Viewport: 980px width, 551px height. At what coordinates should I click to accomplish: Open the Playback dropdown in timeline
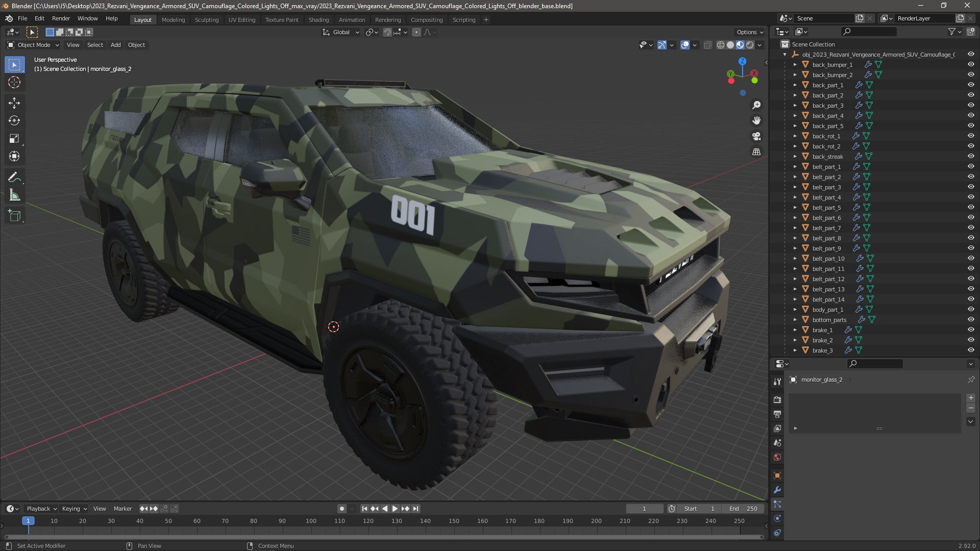[x=41, y=509]
